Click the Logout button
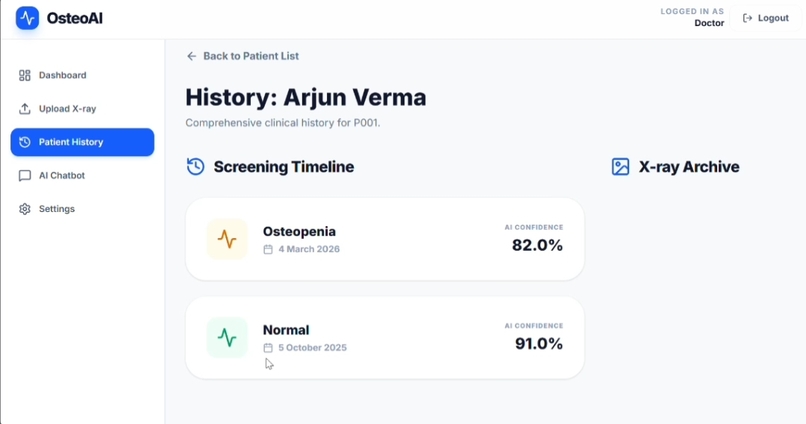Viewport: 806px width, 424px height. tap(765, 18)
